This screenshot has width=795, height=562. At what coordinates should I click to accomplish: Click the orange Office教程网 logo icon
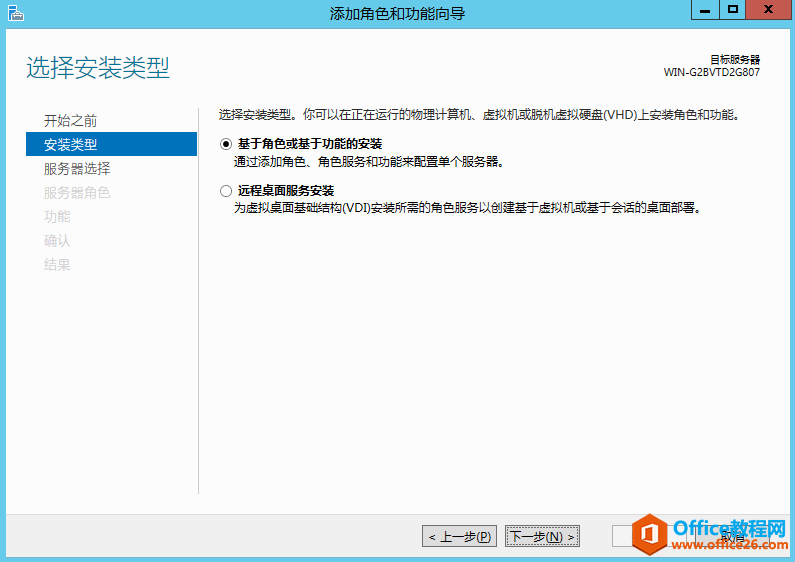point(651,534)
